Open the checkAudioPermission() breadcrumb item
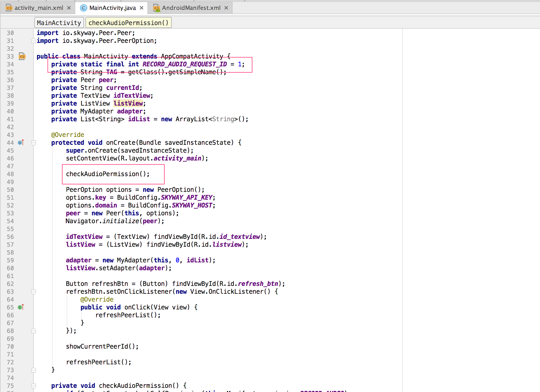The height and width of the screenshot is (392, 540). 128,22
